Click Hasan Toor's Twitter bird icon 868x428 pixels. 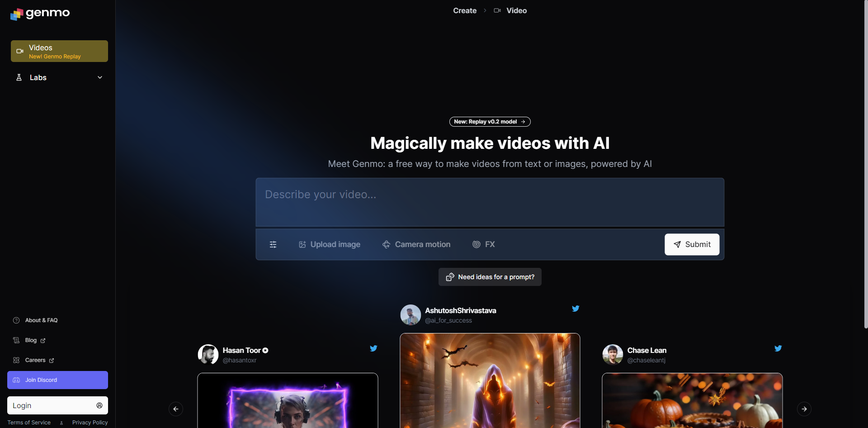(x=373, y=348)
